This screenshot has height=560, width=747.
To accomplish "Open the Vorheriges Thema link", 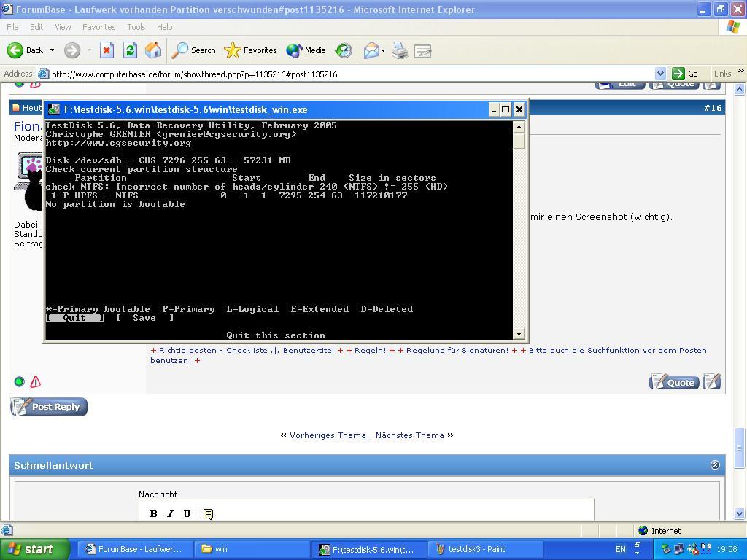I will click(328, 435).
